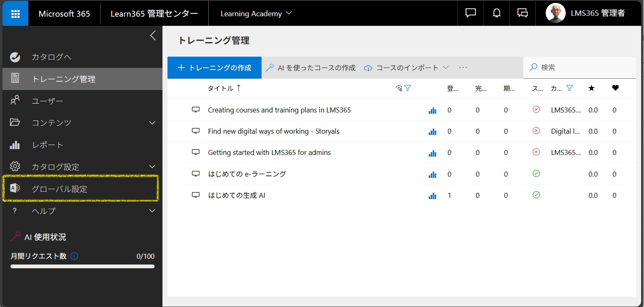Click the ヘルプ question mark icon
644x307 pixels.
[15, 211]
